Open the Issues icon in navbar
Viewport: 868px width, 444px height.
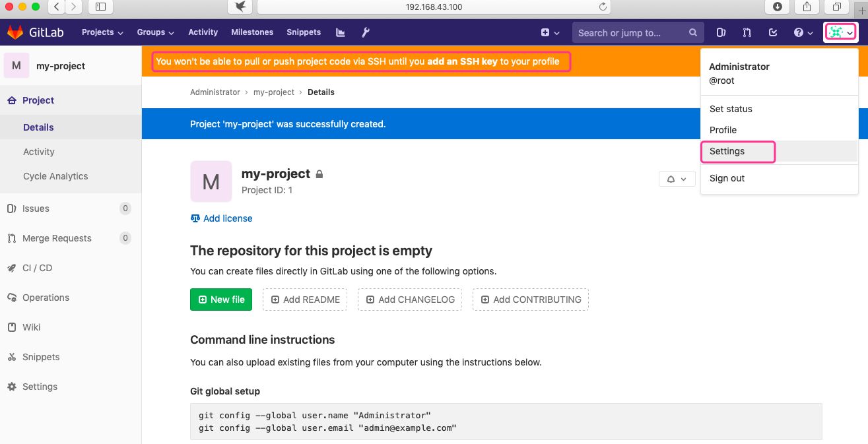click(x=721, y=32)
